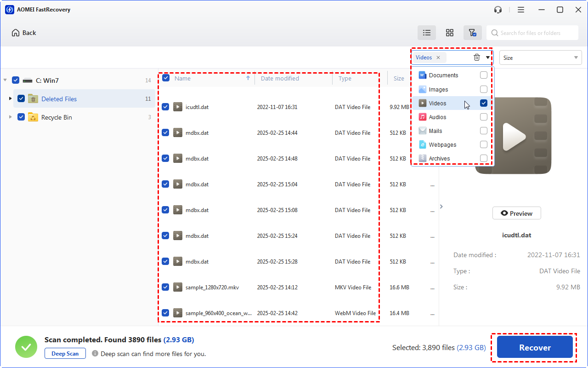Uncheck the Deleted Files checkbox
588x368 pixels.
coord(21,98)
